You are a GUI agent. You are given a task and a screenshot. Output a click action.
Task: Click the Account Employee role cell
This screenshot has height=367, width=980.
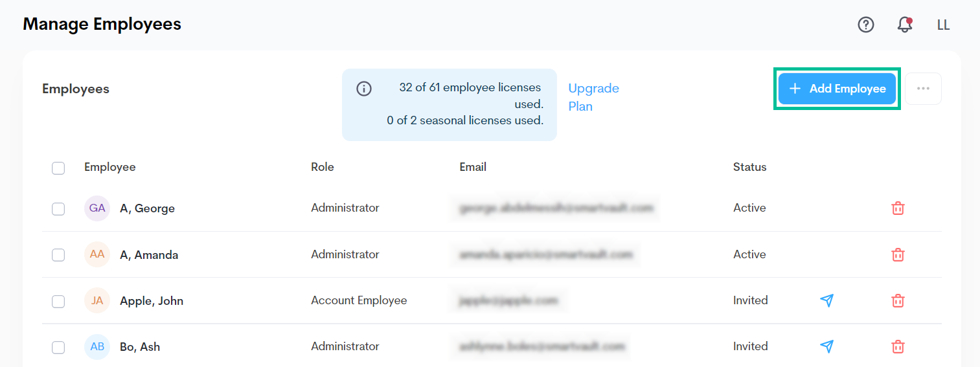359,300
